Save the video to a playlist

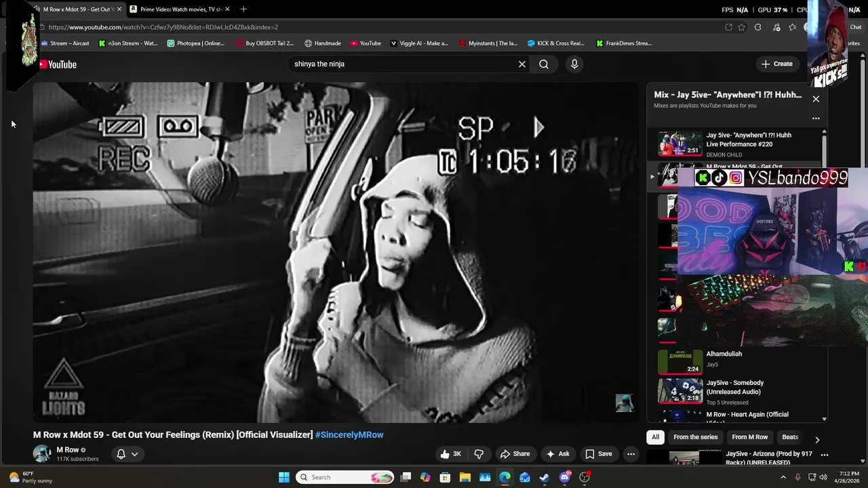pos(599,454)
